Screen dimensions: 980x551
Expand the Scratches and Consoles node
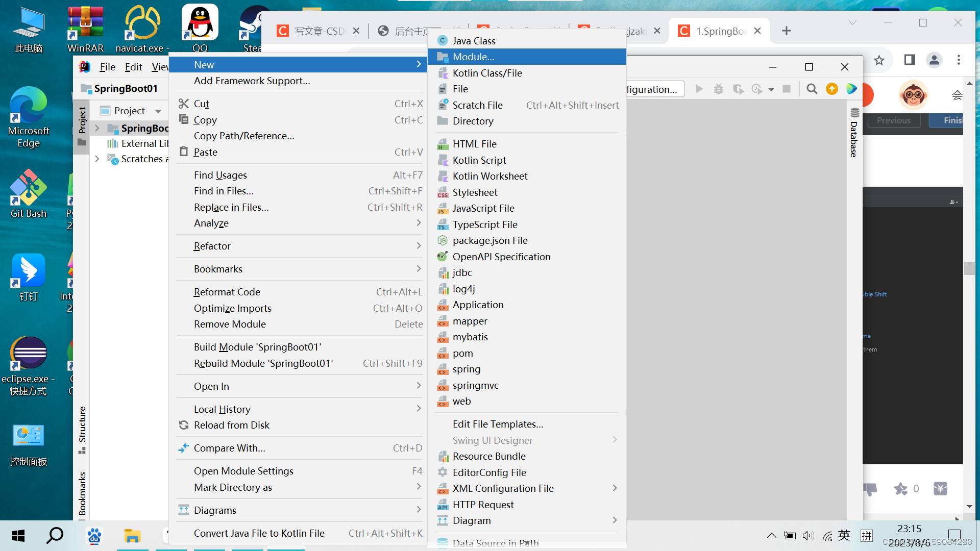tap(97, 159)
